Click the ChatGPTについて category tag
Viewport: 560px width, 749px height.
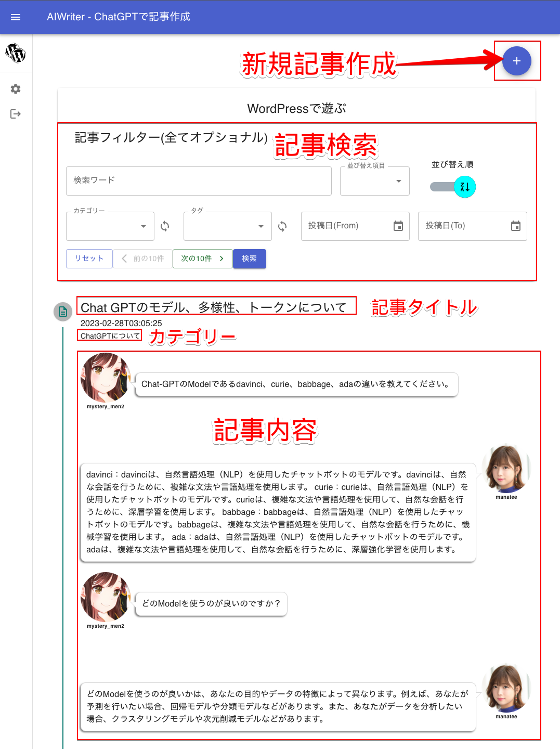tap(110, 336)
